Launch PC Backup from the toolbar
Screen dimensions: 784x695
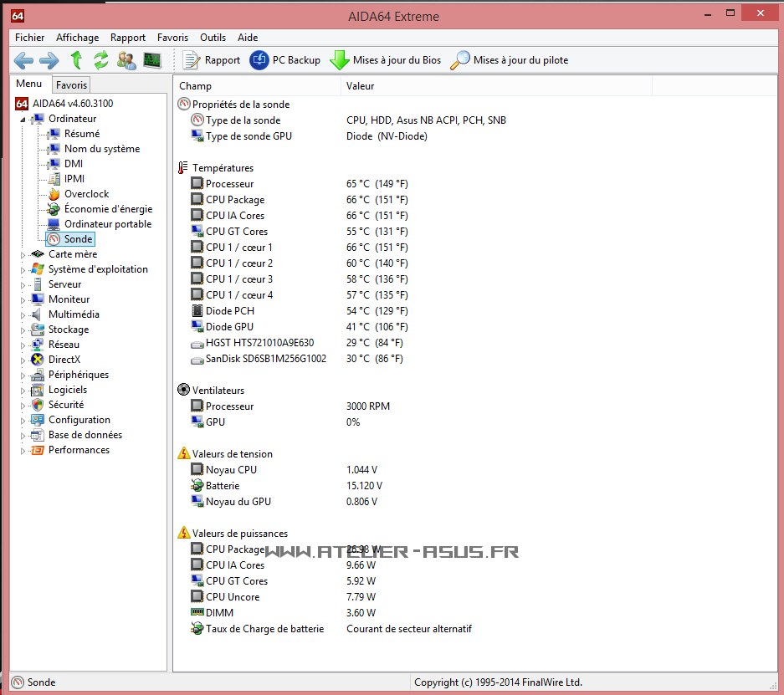(x=285, y=60)
